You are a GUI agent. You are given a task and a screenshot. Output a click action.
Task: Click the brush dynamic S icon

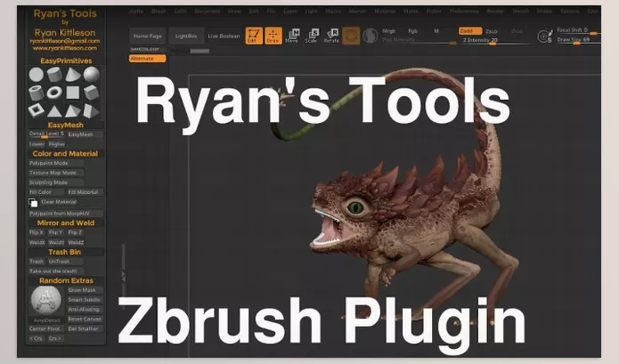tap(545, 36)
